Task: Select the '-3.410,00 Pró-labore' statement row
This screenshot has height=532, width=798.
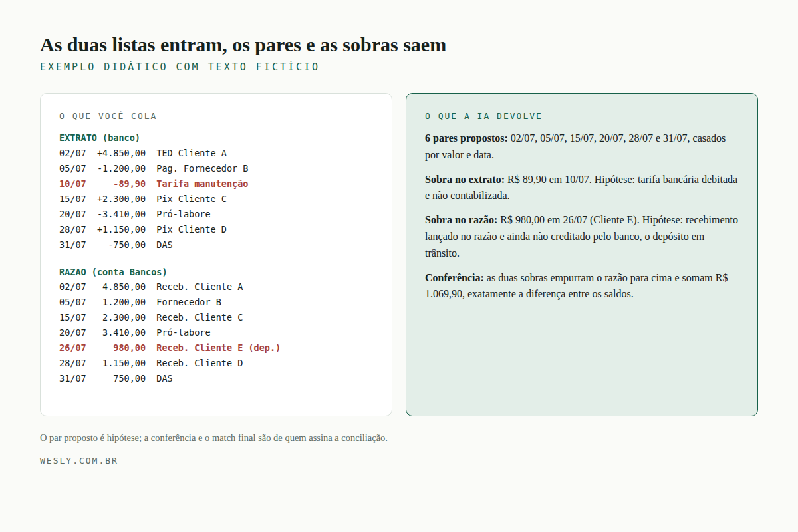Action: click(x=135, y=214)
